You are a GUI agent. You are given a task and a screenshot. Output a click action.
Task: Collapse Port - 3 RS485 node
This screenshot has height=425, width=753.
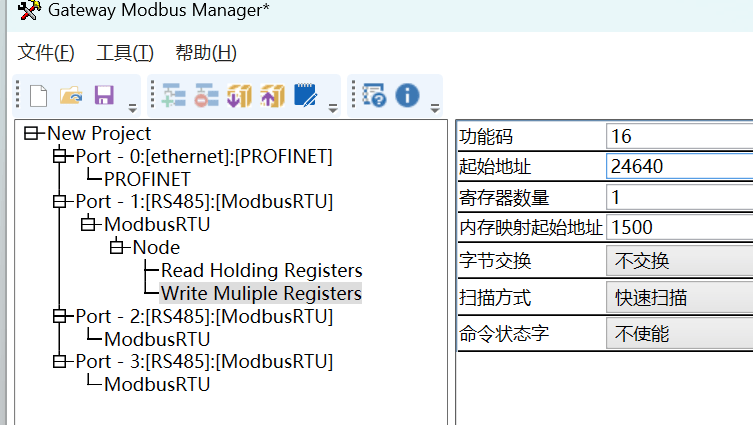[x=60, y=361]
